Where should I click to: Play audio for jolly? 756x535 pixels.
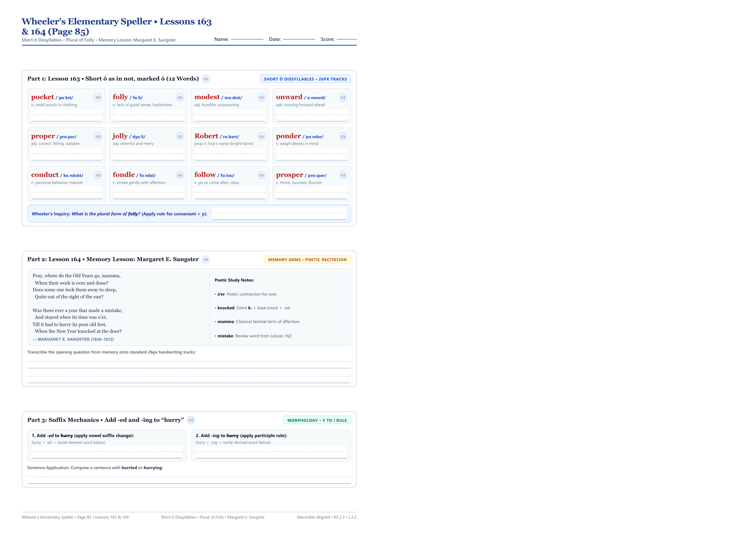(x=180, y=136)
